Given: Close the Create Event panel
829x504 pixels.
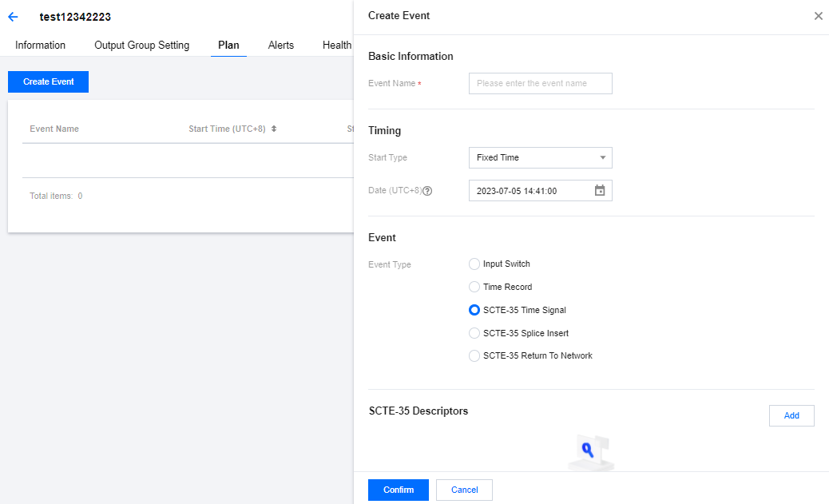Looking at the screenshot, I should click(818, 16).
